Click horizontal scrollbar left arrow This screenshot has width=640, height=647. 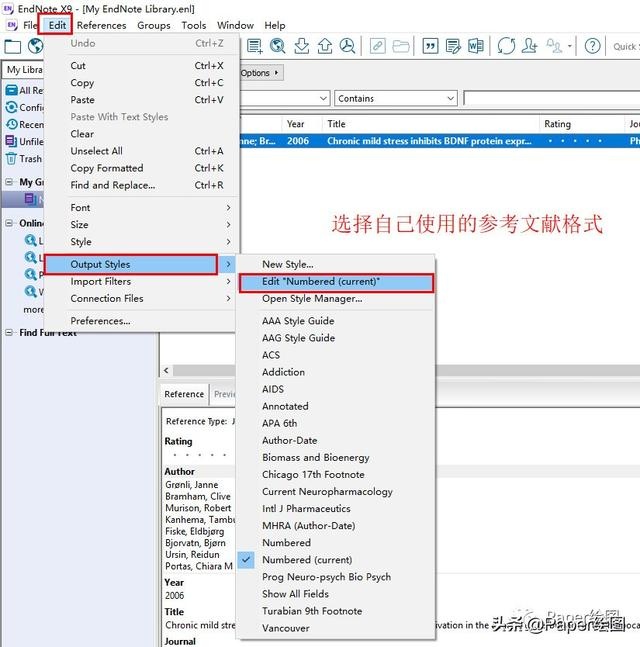(x=166, y=370)
